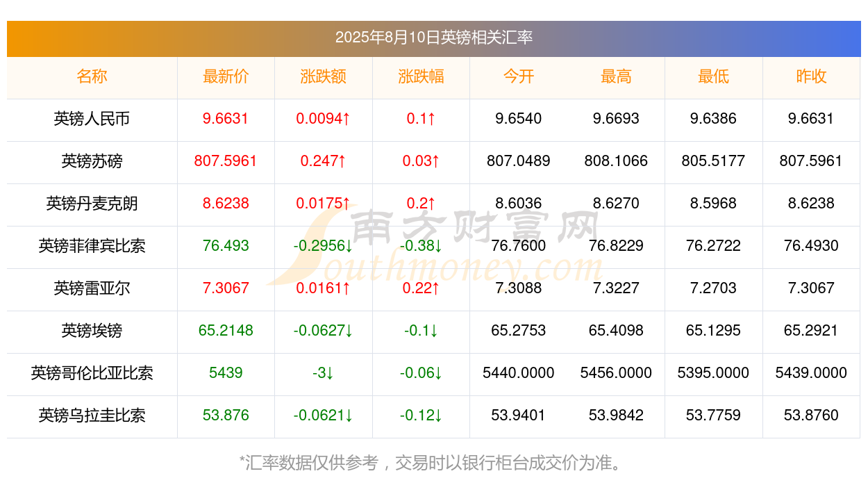Click change percent -0.1↓ for 英镑埃镑

(x=421, y=331)
